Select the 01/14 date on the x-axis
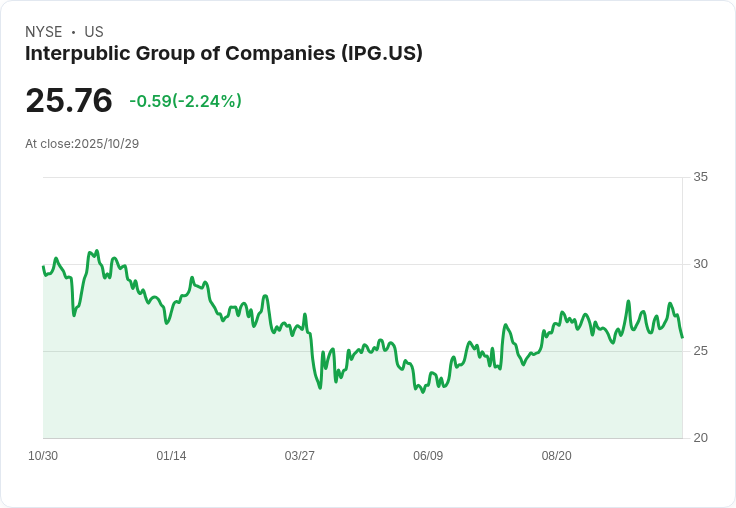 (x=171, y=456)
